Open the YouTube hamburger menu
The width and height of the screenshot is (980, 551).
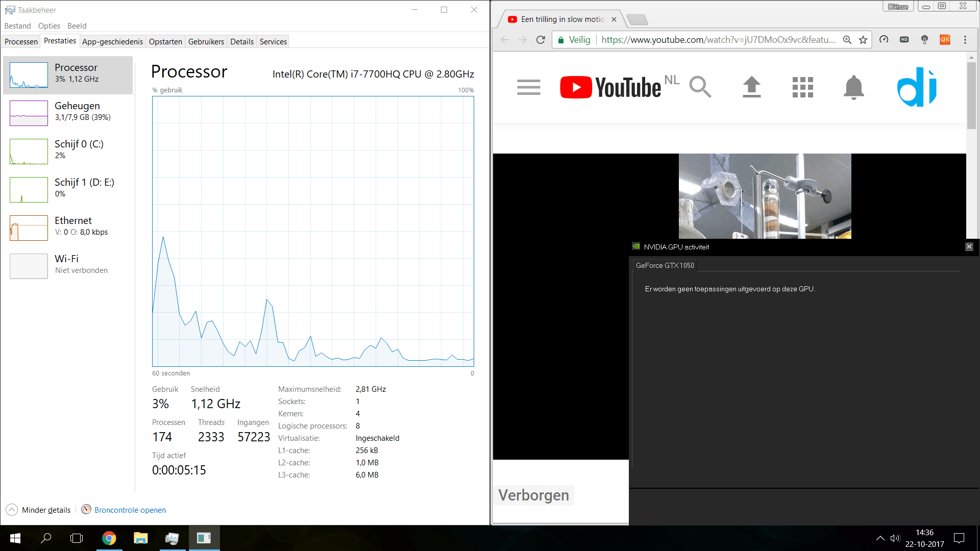click(528, 87)
